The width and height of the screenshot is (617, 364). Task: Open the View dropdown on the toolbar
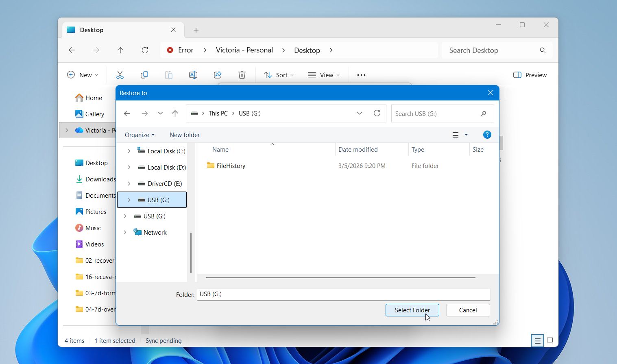pos(323,74)
